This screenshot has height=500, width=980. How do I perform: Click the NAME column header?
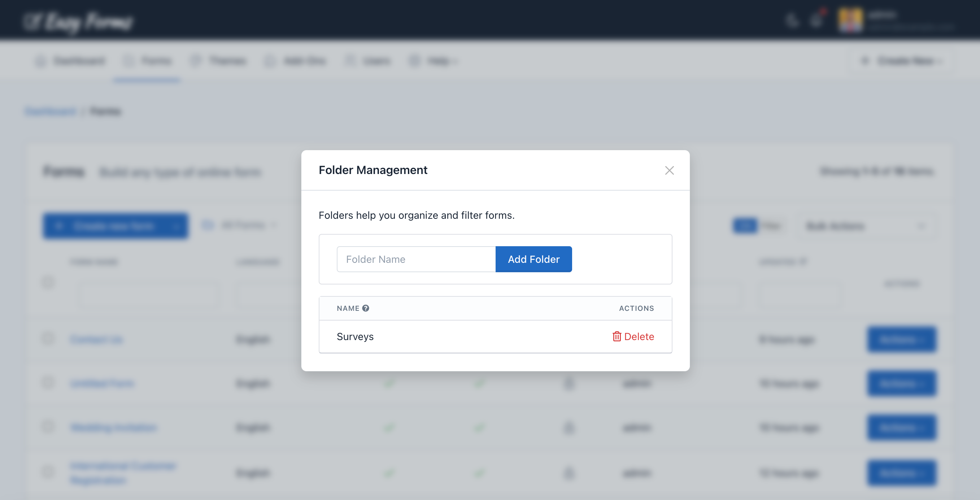point(348,308)
